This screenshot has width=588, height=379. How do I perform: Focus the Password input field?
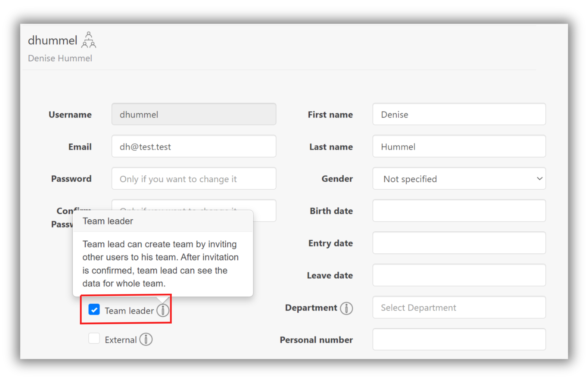(194, 179)
